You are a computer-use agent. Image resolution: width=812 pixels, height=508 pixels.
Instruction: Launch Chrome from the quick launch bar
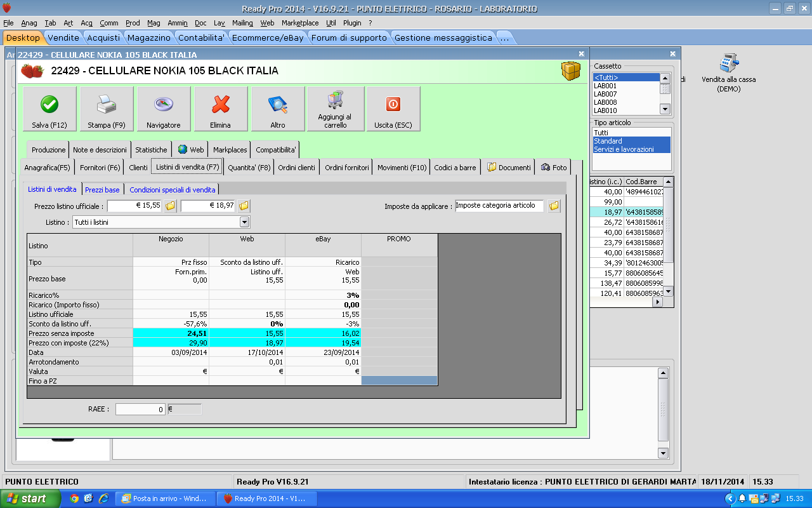(x=74, y=498)
